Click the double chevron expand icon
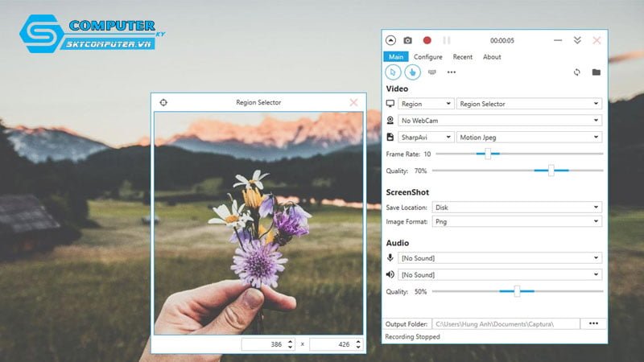 click(577, 40)
